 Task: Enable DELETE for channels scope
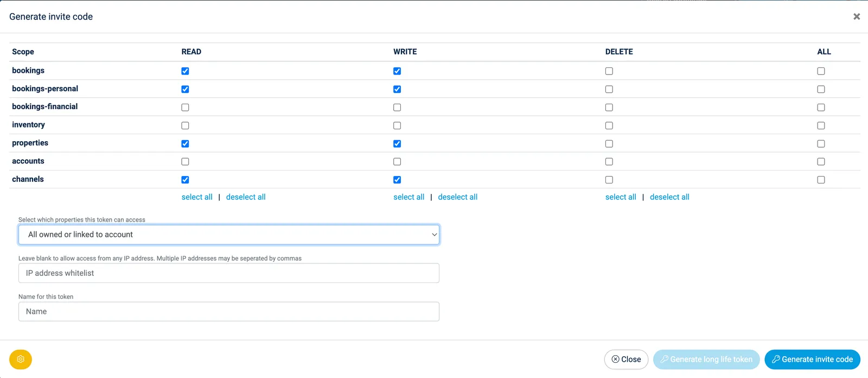tap(609, 180)
